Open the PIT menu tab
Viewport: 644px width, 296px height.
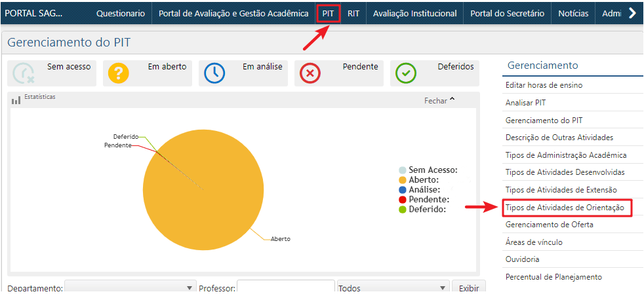(x=328, y=14)
